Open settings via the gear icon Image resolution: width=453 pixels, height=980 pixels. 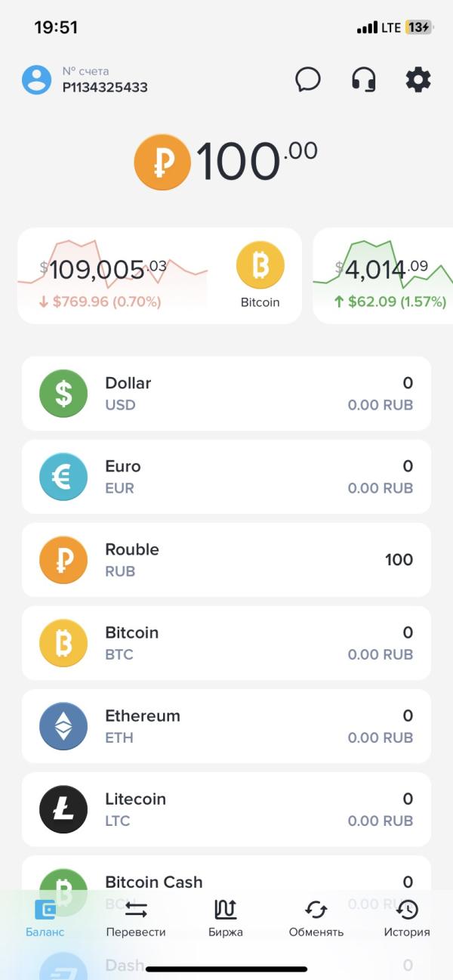(x=418, y=79)
